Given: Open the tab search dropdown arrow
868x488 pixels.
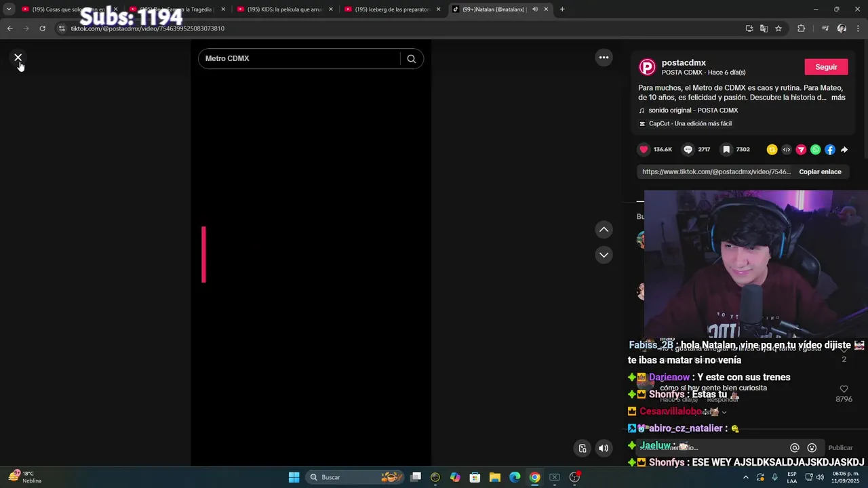Looking at the screenshot, I should (x=8, y=9).
